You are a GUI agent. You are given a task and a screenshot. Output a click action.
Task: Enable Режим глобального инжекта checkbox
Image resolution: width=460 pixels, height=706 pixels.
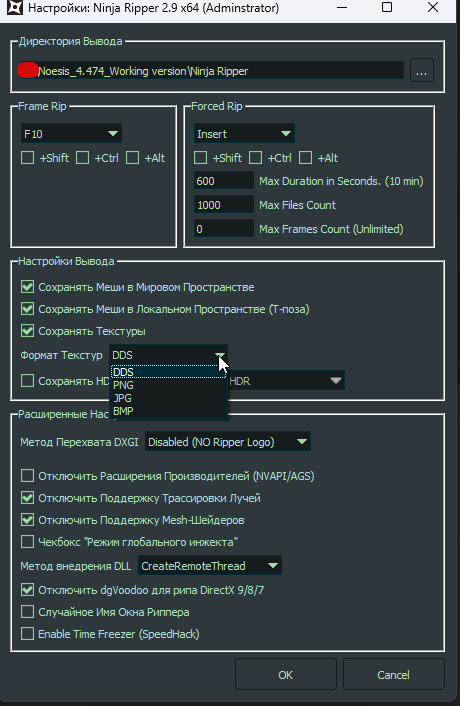[x=27, y=542]
